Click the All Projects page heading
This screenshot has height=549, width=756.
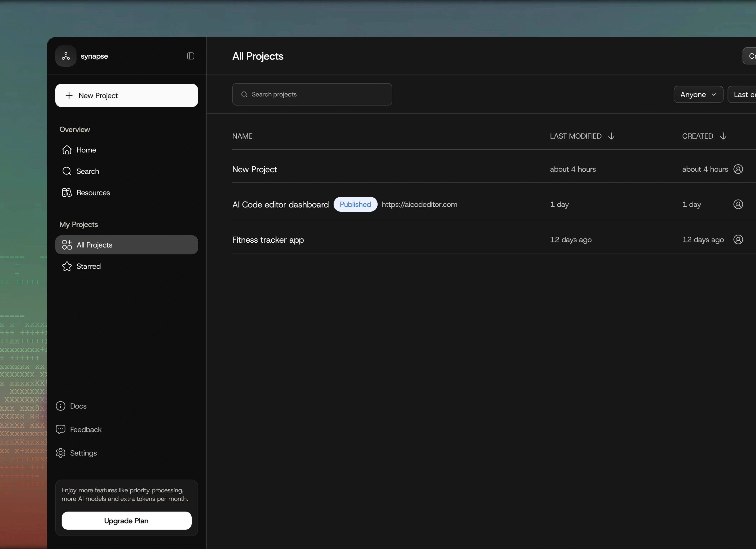[x=258, y=56]
